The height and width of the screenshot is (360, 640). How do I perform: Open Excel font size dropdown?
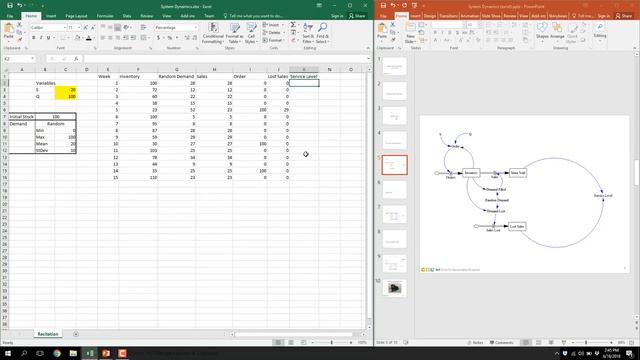(79, 27)
